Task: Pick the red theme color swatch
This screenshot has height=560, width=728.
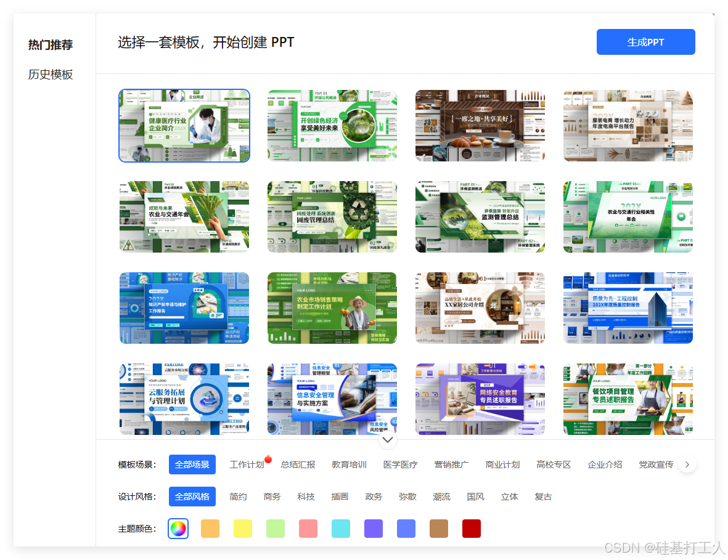Action: tap(471, 528)
